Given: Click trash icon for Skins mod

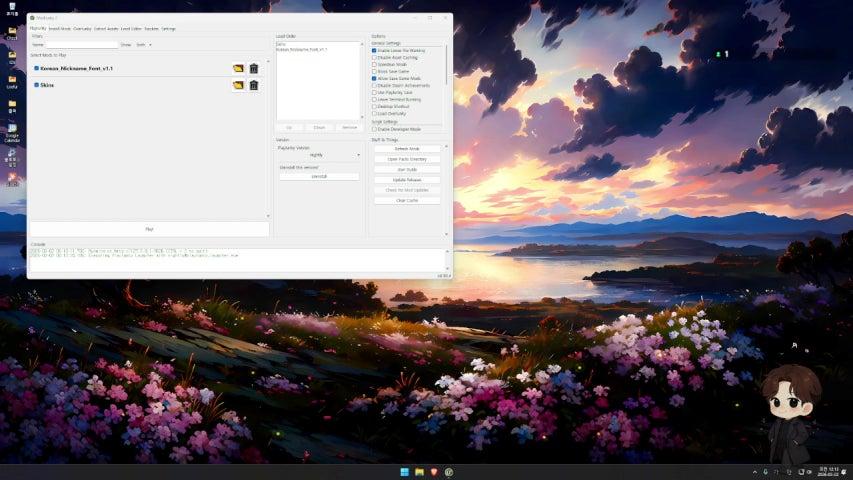Looking at the screenshot, I should pos(254,85).
